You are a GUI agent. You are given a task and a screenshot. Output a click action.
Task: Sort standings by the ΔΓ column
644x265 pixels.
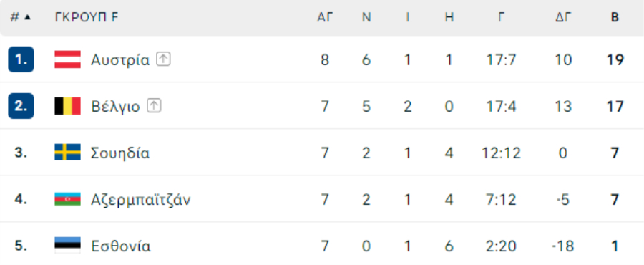pos(563,17)
